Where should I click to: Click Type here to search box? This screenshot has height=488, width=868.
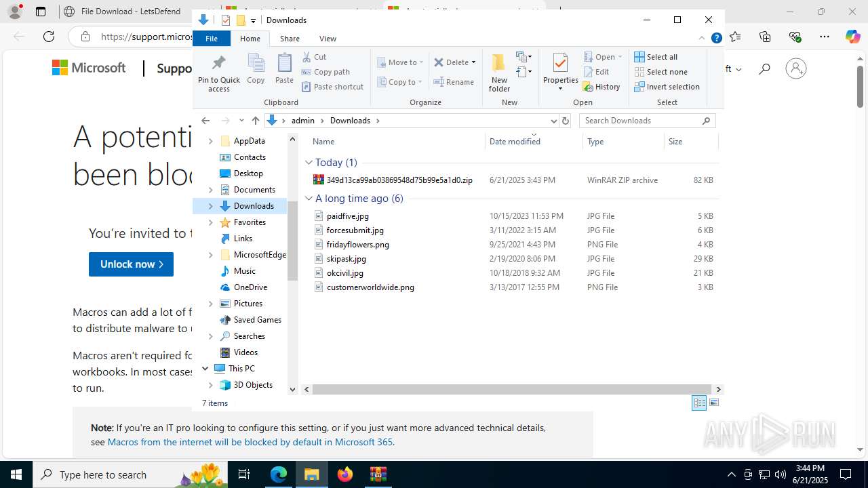pos(129,474)
